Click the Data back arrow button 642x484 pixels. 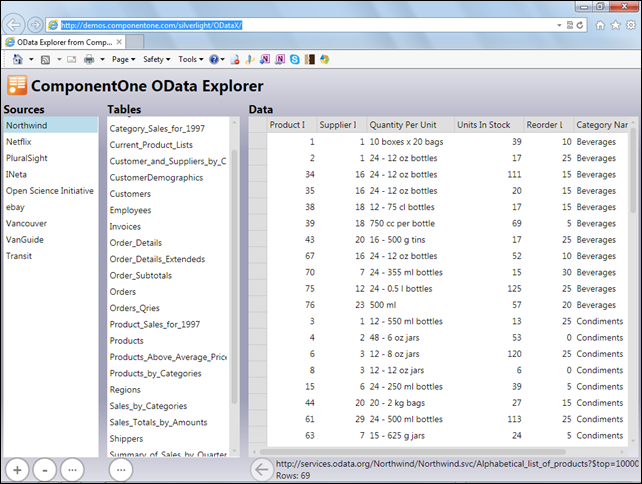[262, 470]
